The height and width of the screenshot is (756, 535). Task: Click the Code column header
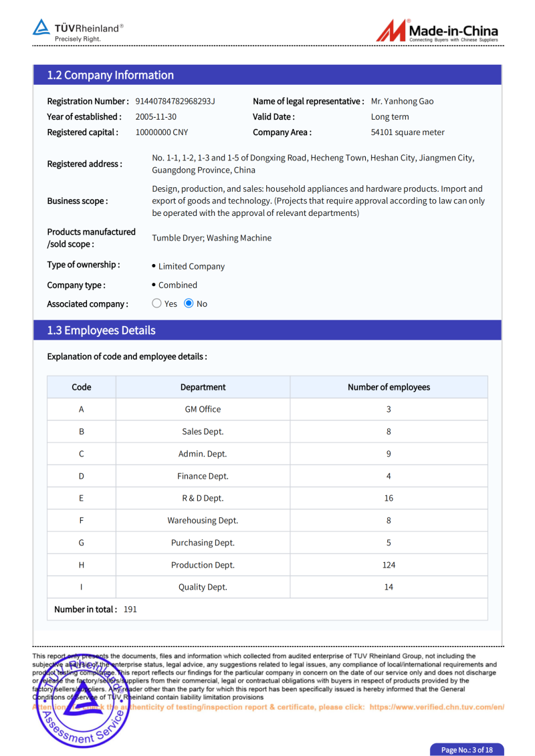click(x=82, y=387)
